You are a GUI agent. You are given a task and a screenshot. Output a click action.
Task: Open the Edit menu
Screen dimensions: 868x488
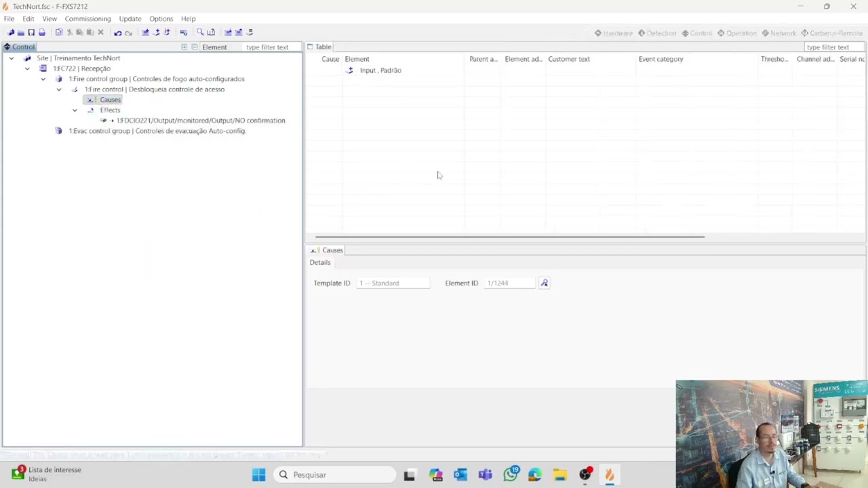(28, 19)
